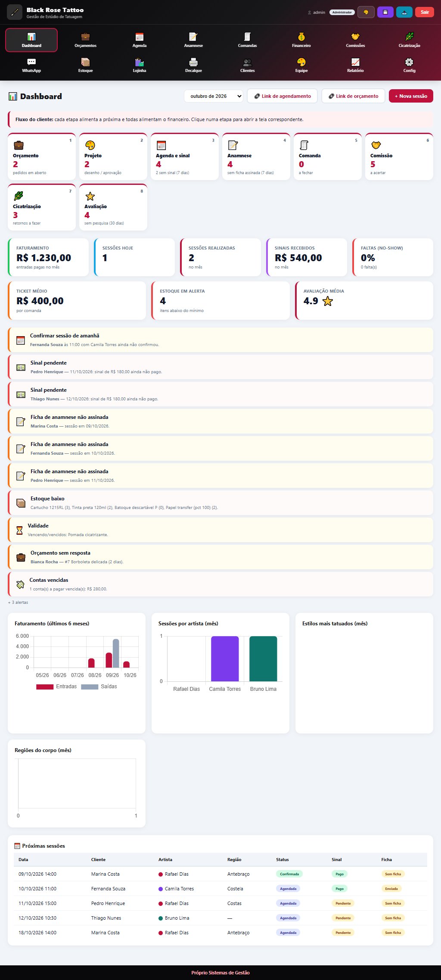The height and width of the screenshot is (980, 441).
Task: Open the Confirmar sessão de amanhã alert
Action: [220, 340]
